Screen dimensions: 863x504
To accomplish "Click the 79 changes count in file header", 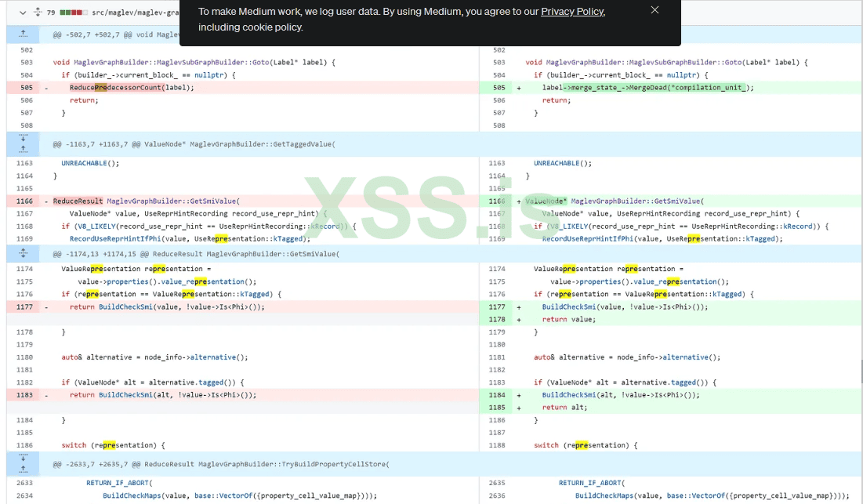I will click(x=51, y=13).
